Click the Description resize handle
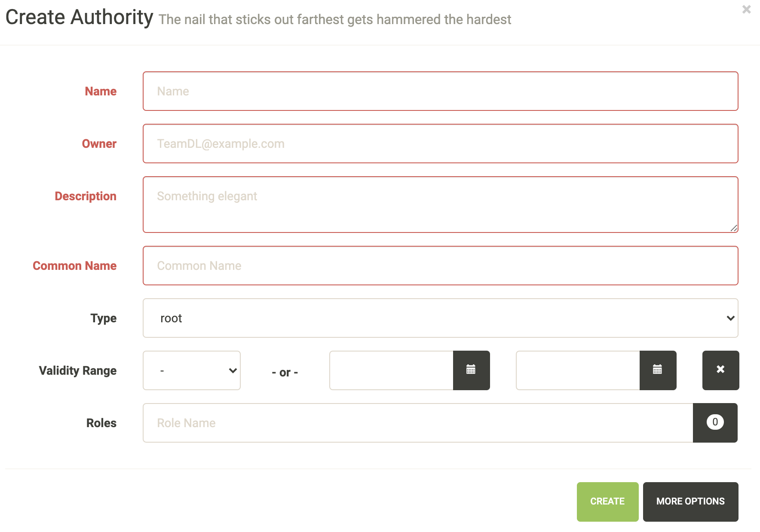The width and height of the screenshot is (760, 532). click(734, 229)
